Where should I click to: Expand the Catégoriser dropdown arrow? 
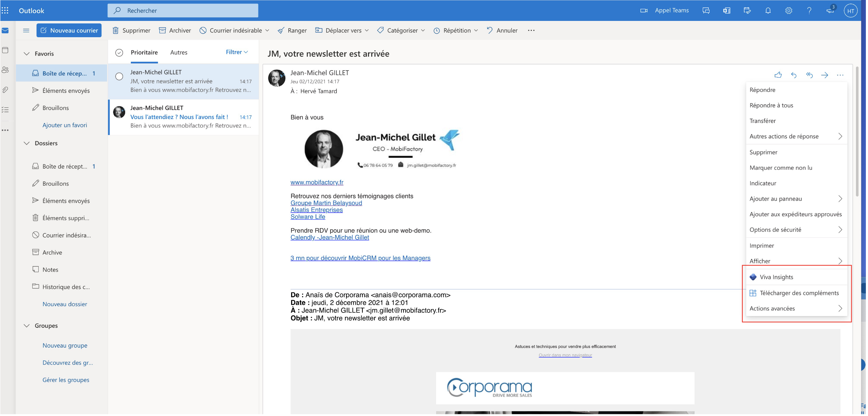423,30
